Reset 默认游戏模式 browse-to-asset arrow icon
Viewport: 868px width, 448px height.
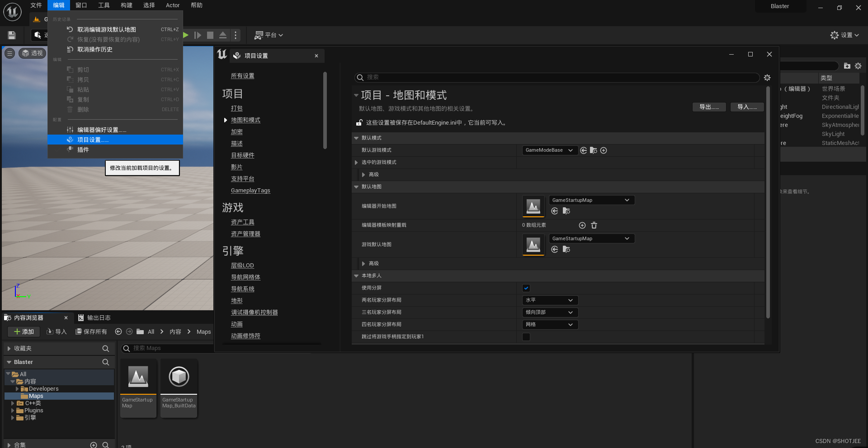point(584,150)
